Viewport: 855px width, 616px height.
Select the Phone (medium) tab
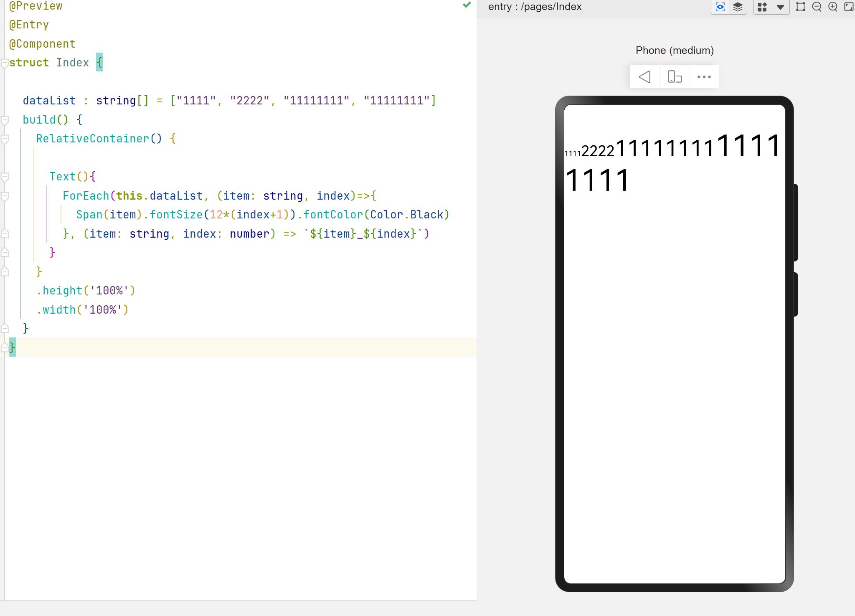point(674,51)
